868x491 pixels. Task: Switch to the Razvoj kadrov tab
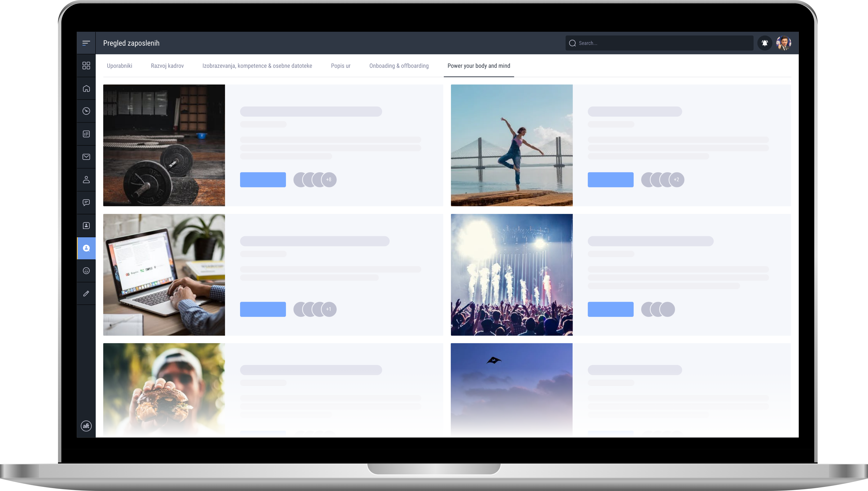tap(167, 66)
